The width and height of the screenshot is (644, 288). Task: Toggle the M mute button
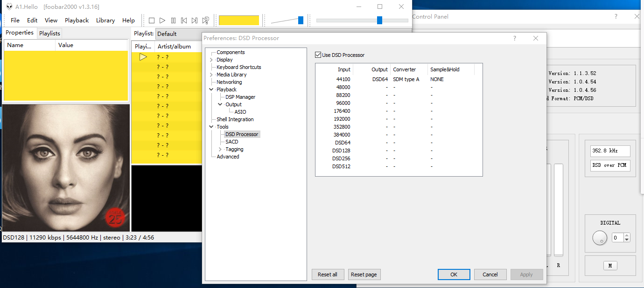610,266
